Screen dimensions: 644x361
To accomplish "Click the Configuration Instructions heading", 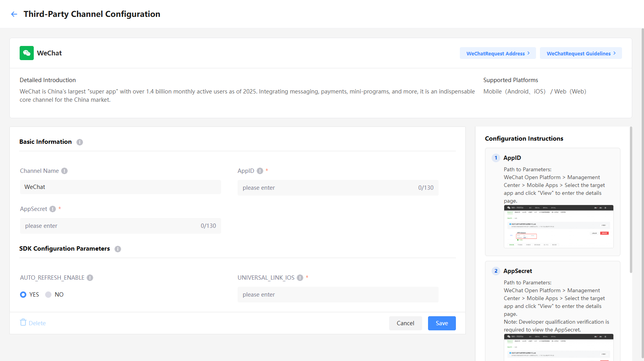I will (524, 139).
